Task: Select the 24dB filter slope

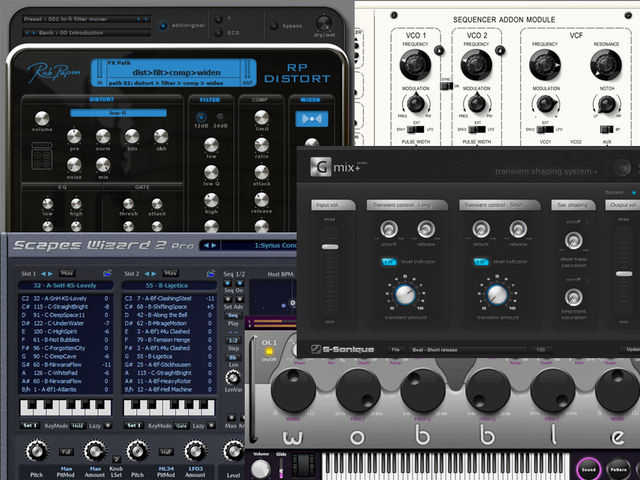Action: click(220, 117)
